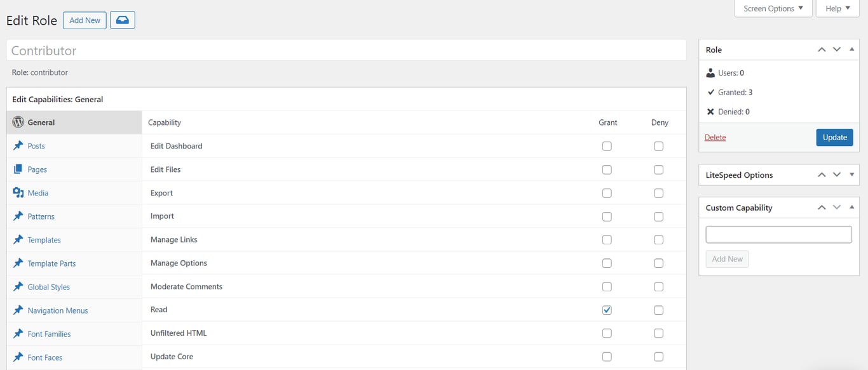This screenshot has height=370, width=868.
Task: Click the cloud icon next to Add New
Action: point(122,20)
